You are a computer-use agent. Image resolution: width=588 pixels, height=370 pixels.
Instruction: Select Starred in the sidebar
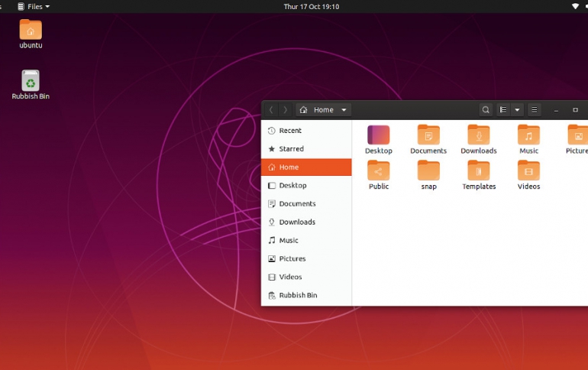click(x=306, y=149)
